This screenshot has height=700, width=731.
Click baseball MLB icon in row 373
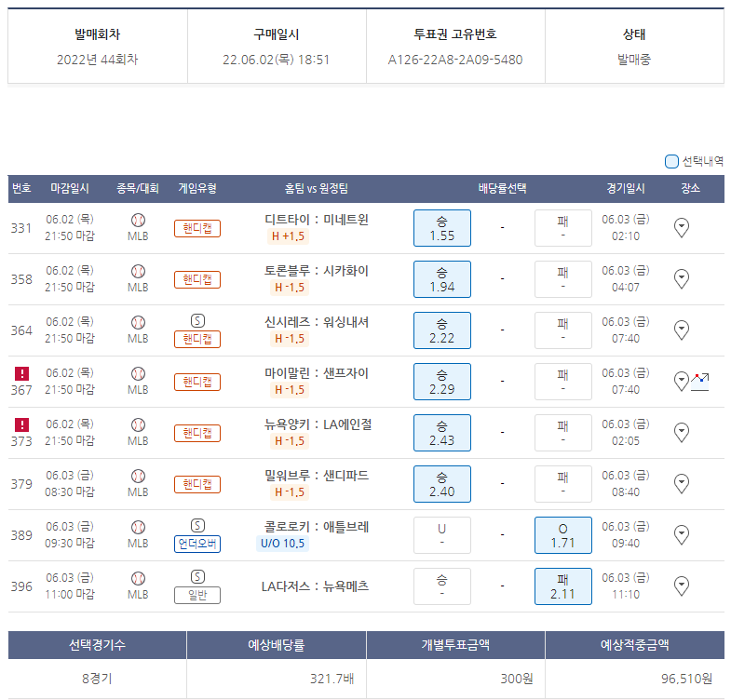pos(138,425)
